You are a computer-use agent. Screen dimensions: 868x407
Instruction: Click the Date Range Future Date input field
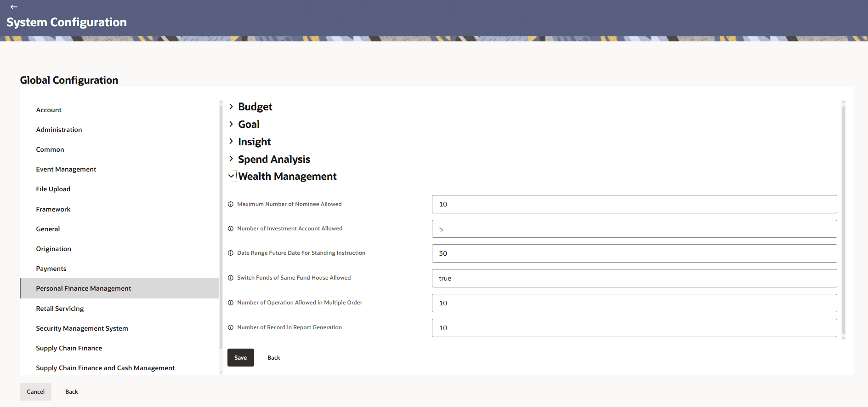click(x=634, y=253)
